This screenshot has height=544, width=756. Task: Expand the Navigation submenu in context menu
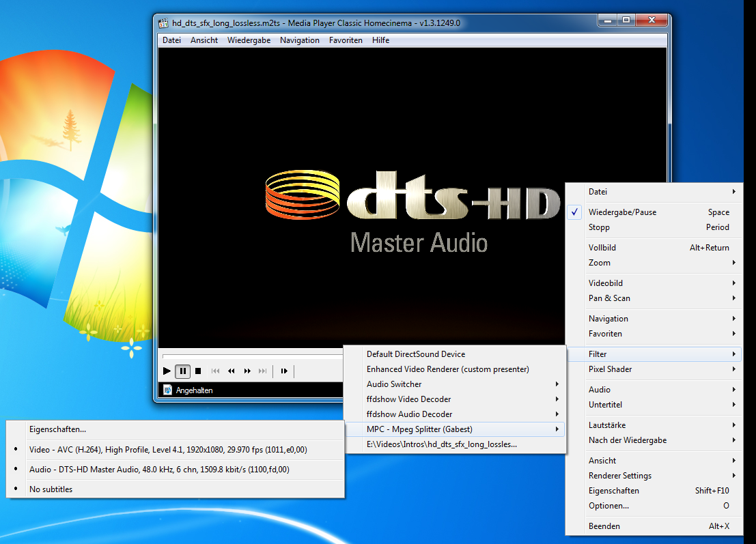click(x=654, y=319)
